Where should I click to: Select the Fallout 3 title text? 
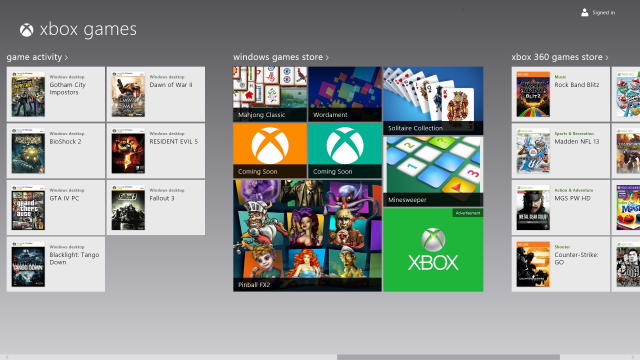tap(162, 198)
